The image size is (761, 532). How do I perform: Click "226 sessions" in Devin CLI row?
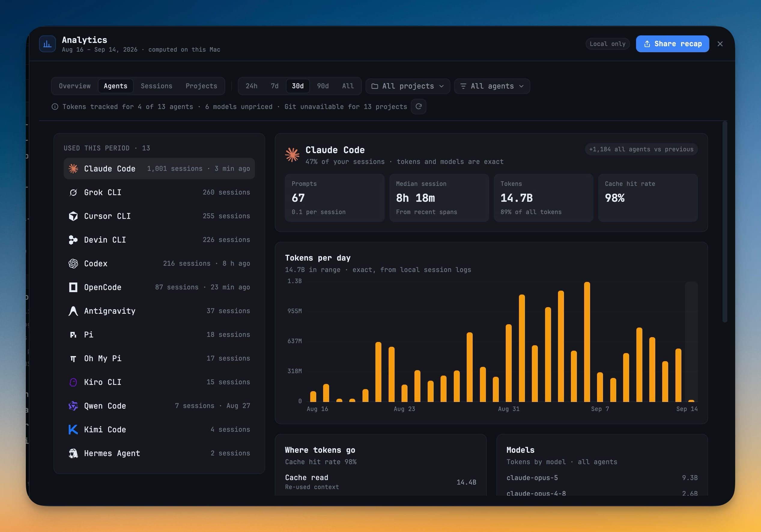pyautogui.click(x=226, y=240)
